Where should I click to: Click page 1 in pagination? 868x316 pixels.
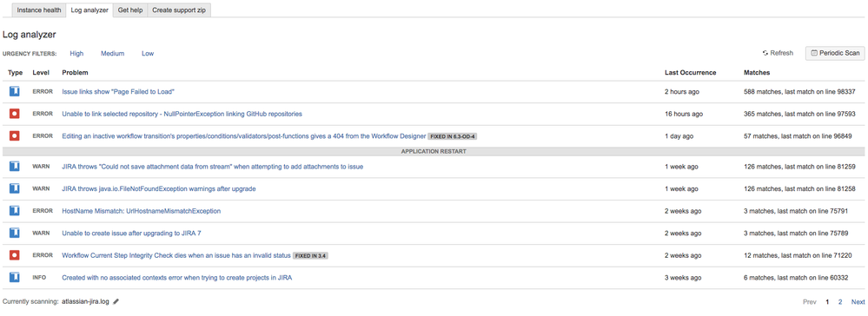coord(827,302)
